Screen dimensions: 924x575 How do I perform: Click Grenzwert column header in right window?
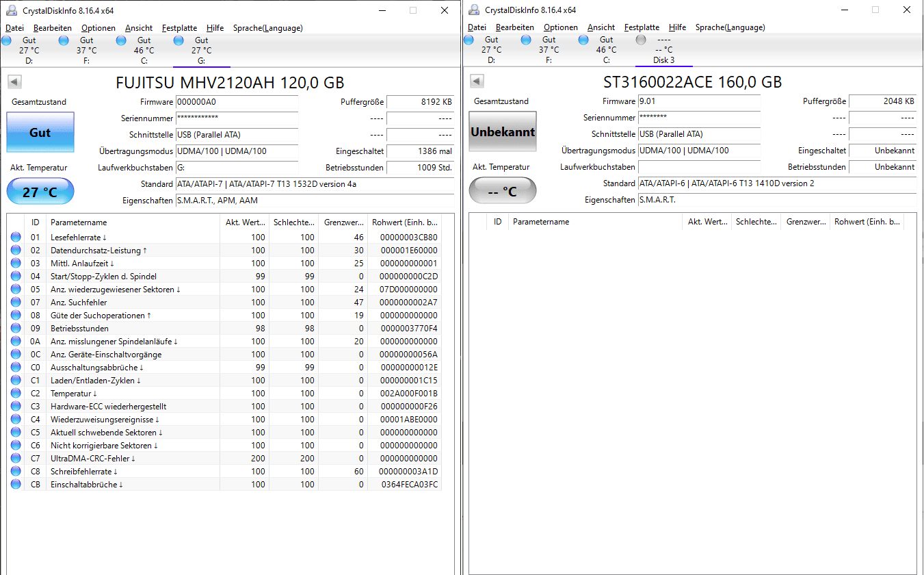(x=805, y=222)
